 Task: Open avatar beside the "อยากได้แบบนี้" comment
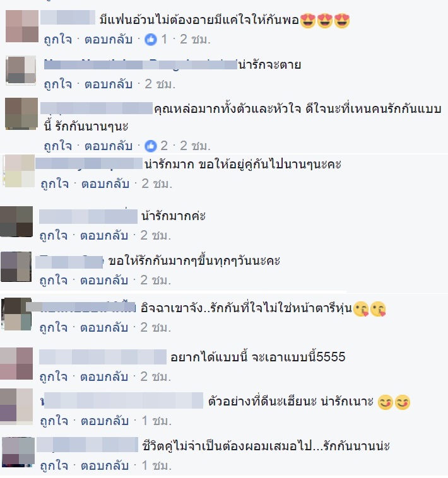(x=16, y=363)
